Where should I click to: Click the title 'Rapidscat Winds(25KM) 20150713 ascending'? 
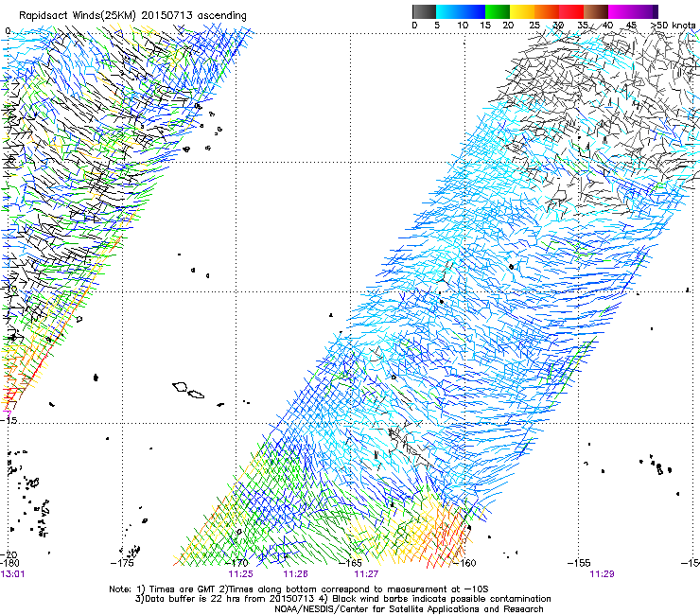tap(132, 15)
